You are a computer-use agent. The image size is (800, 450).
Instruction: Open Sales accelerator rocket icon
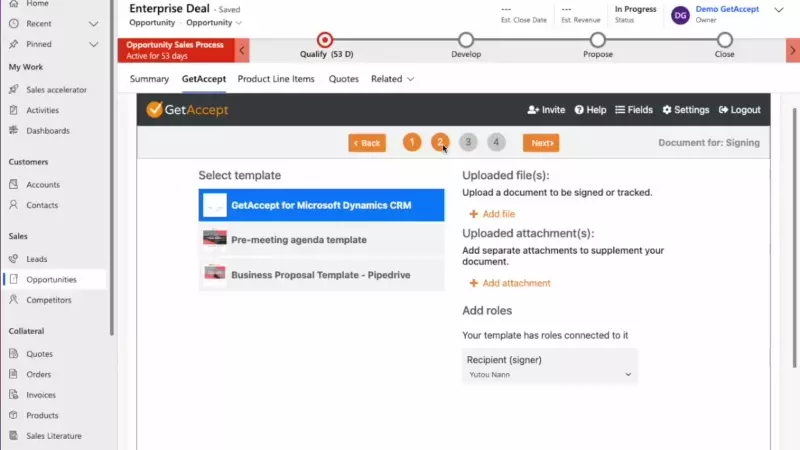click(14, 89)
